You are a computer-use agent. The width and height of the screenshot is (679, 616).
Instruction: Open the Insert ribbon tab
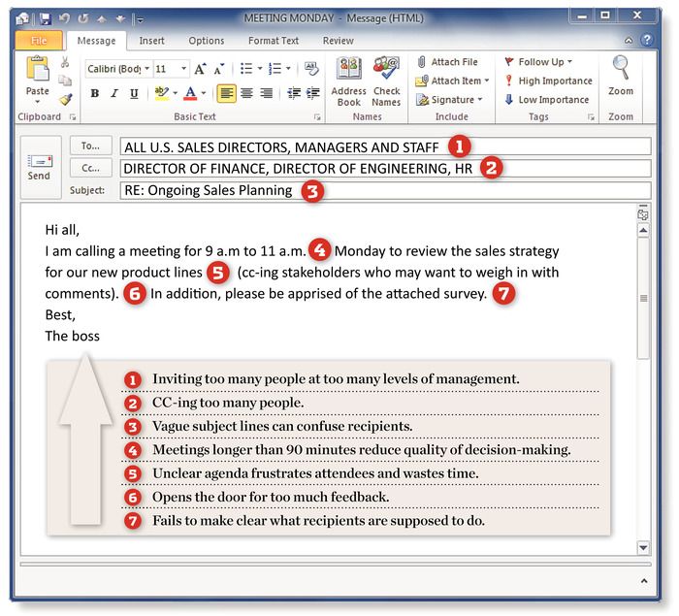click(151, 41)
